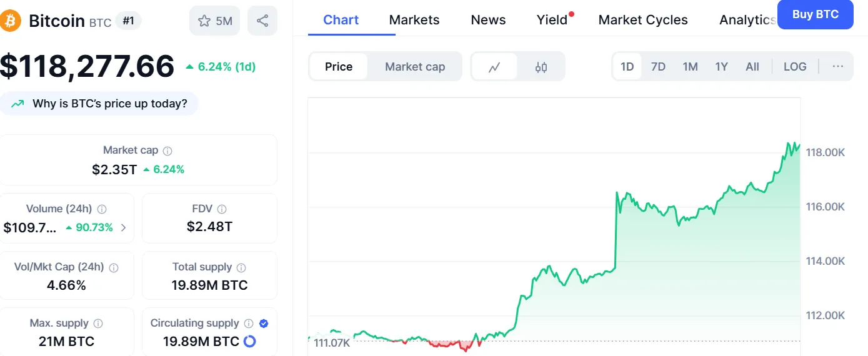
Task: Click the Bitcoin name heading
Action: 57,21
